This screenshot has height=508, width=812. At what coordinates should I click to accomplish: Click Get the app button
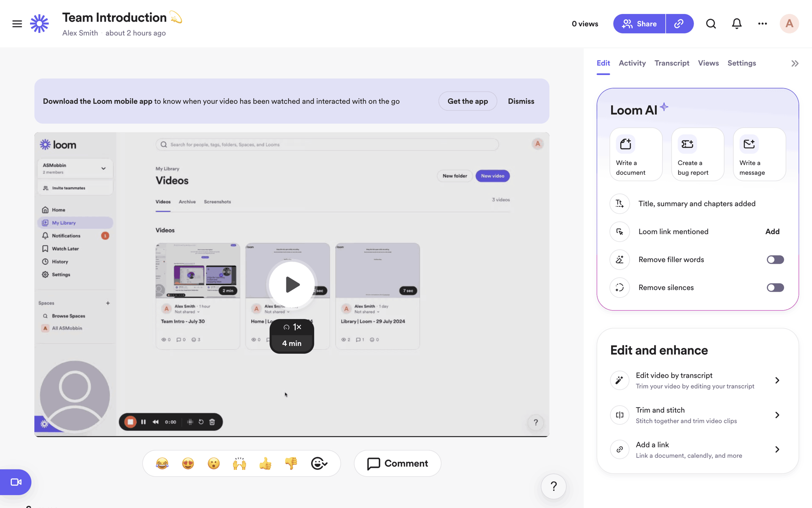(x=468, y=101)
